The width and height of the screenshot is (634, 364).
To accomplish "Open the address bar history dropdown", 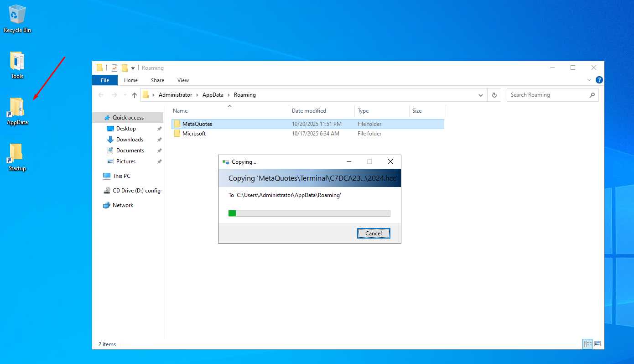I will pos(480,95).
